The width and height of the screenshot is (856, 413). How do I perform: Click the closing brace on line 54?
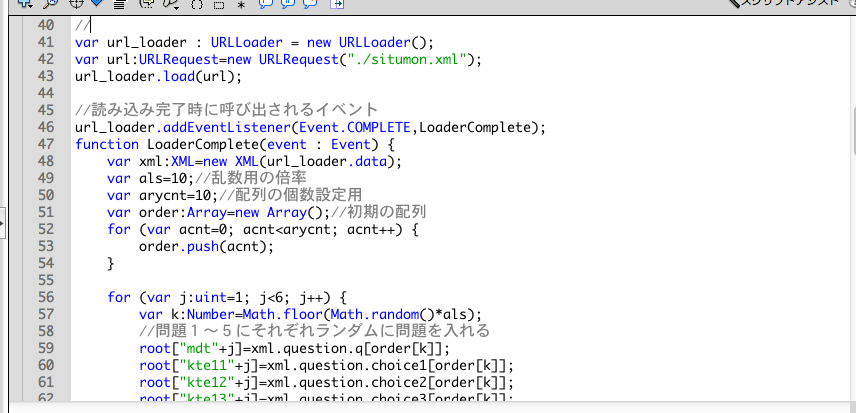[x=111, y=264]
